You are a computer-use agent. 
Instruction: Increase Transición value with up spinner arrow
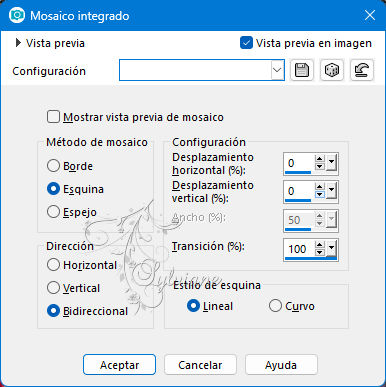pyautogui.click(x=320, y=245)
